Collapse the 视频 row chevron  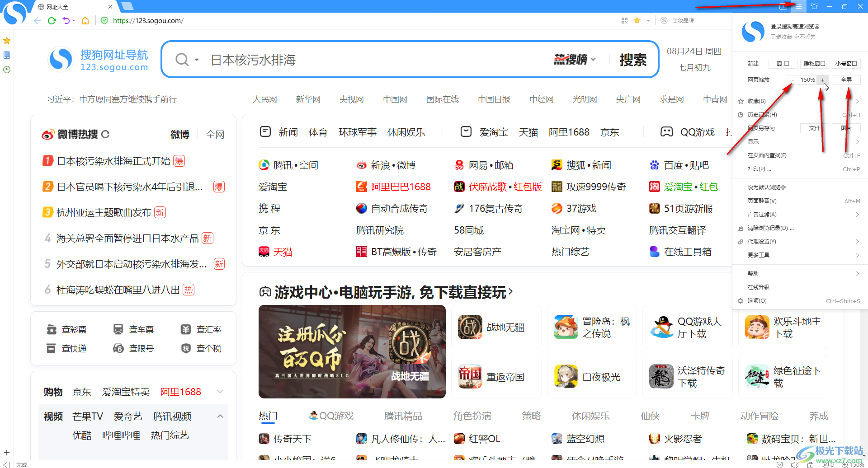pyautogui.click(x=220, y=416)
